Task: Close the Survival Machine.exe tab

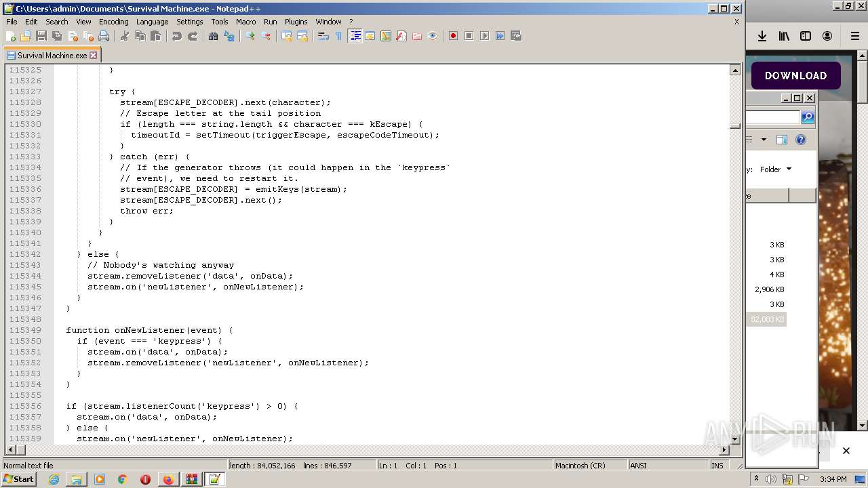Action: [x=94, y=56]
